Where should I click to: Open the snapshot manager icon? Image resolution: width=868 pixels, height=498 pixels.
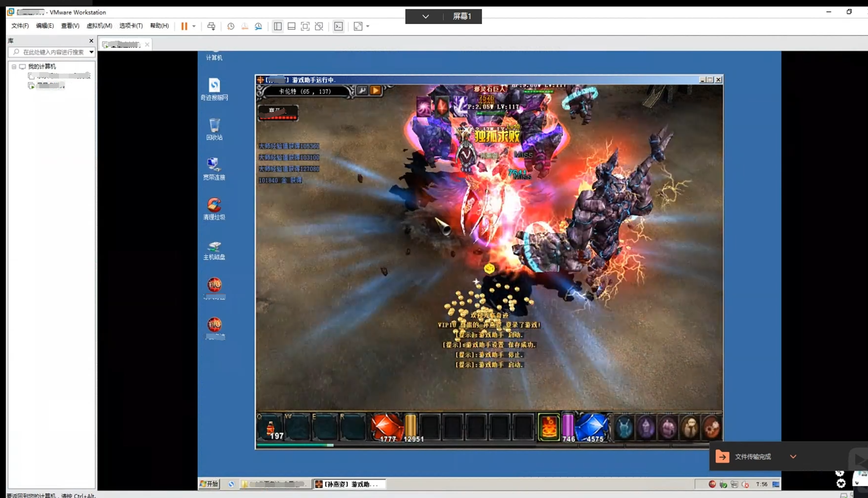click(x=258, y=26)
